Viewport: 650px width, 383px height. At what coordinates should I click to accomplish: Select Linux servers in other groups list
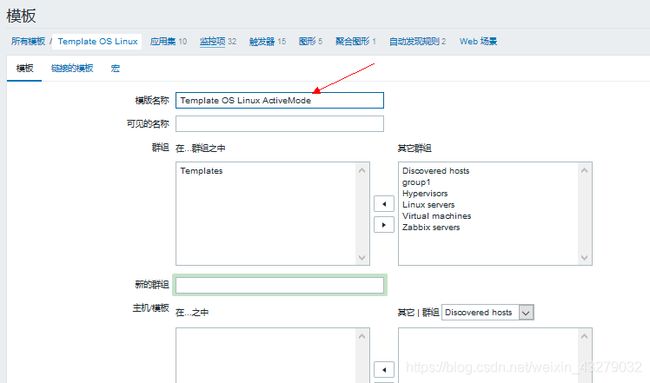[428, 204]
